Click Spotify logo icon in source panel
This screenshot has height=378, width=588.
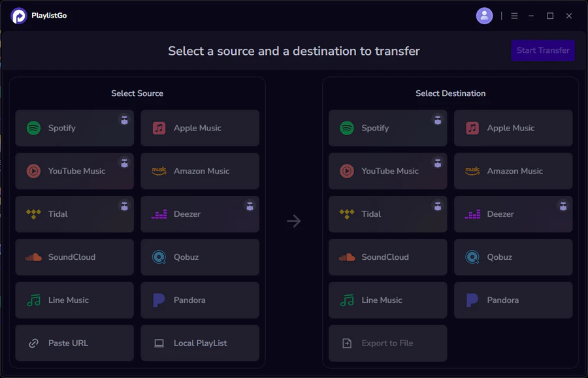pos(33,128)
